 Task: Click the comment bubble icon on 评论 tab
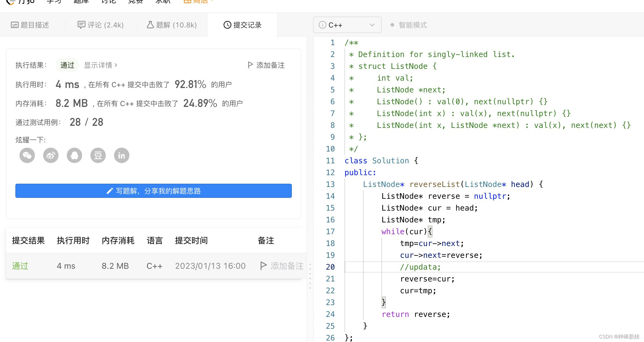click(x=81, y=25)
